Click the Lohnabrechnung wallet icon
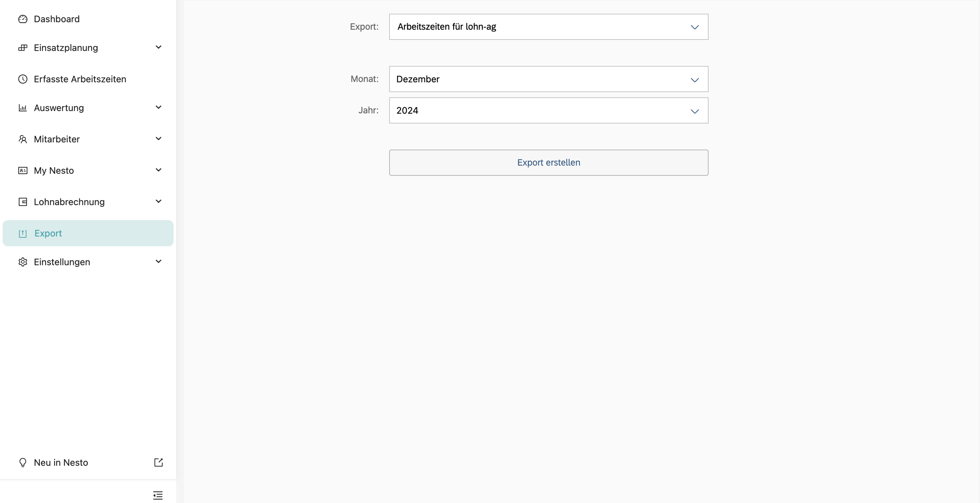The image size is (980, 503). [23, 202]
